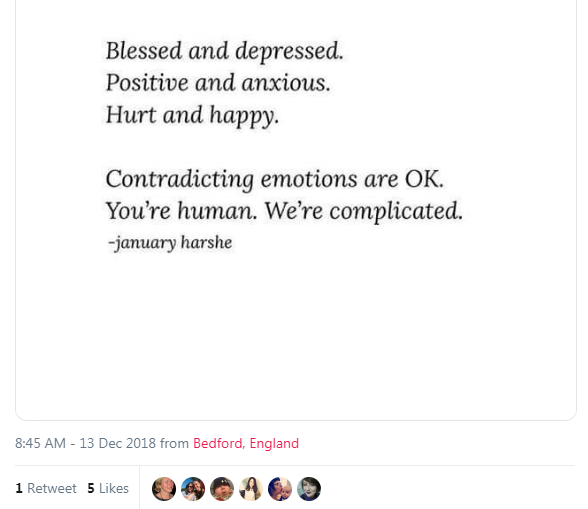Screen dimensions: 588x509
Task: Open the quote image in full view
Action: pos(296,210)
